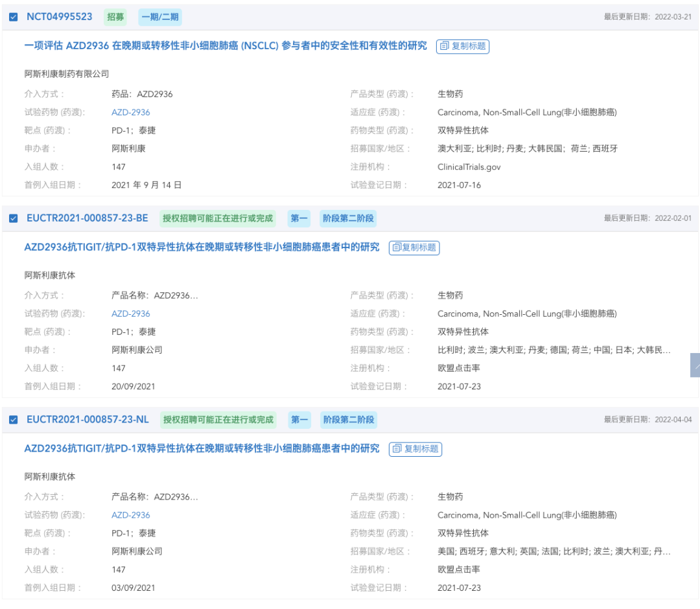Copy title of the EUCTR2021-000857-23-BE trial

click(x=414, y=247)
